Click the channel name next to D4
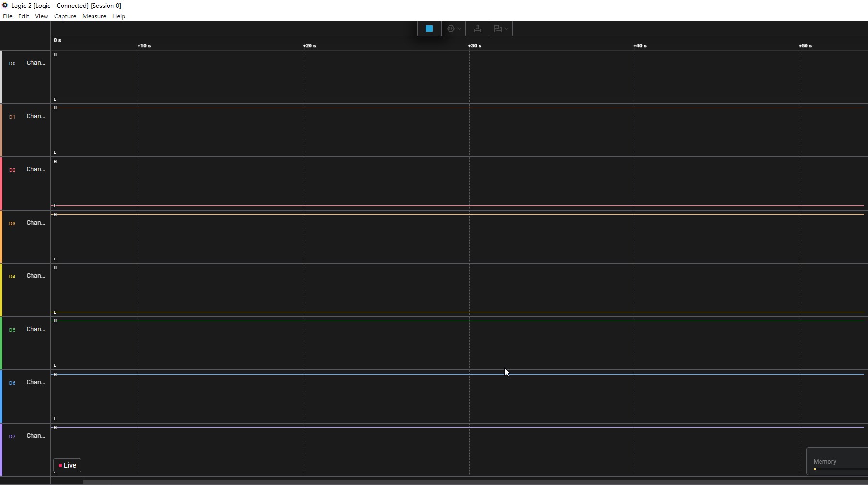 [x=35, y=276]
